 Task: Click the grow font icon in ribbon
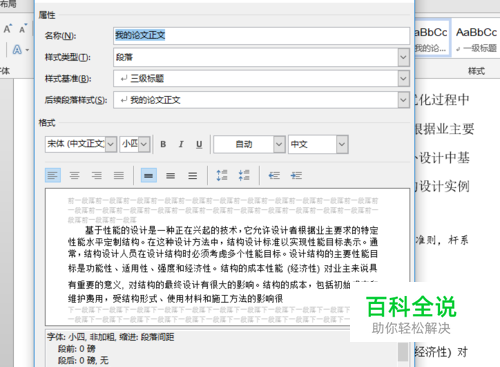tap(8, 29)
